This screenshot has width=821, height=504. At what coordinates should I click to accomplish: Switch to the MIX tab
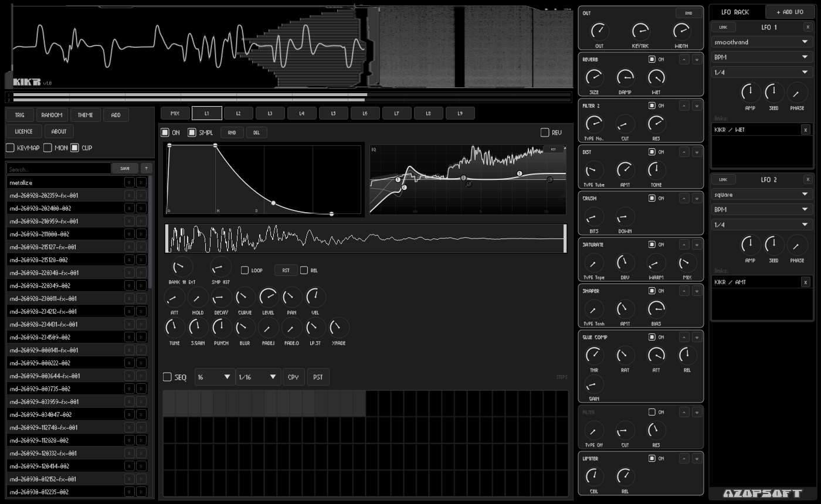click(x=175, y=113)
